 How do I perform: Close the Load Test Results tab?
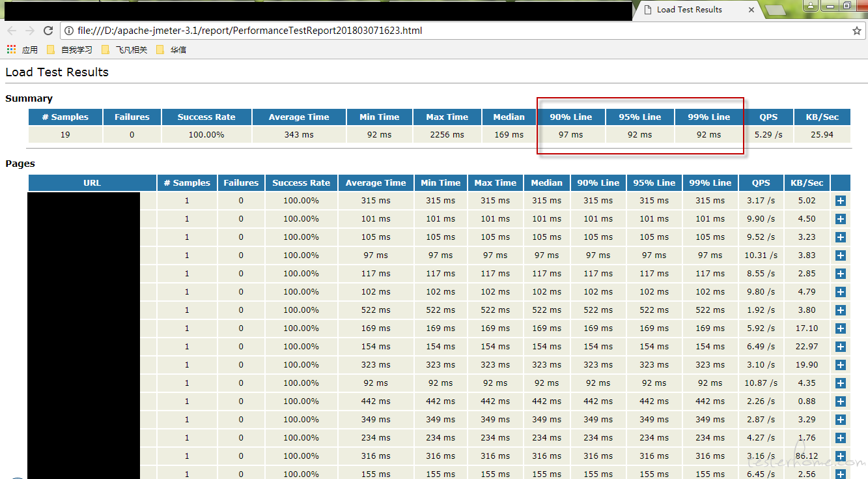pos(751,10)
